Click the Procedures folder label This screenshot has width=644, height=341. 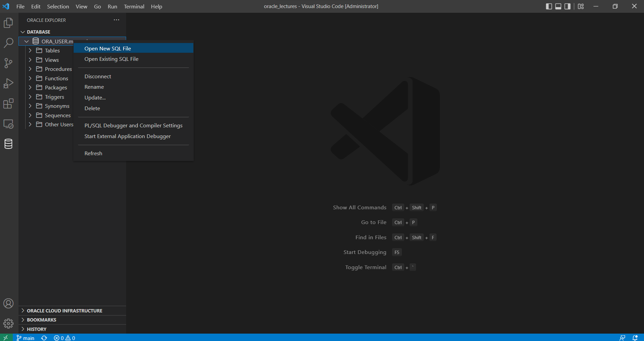(x=59, y=69)
